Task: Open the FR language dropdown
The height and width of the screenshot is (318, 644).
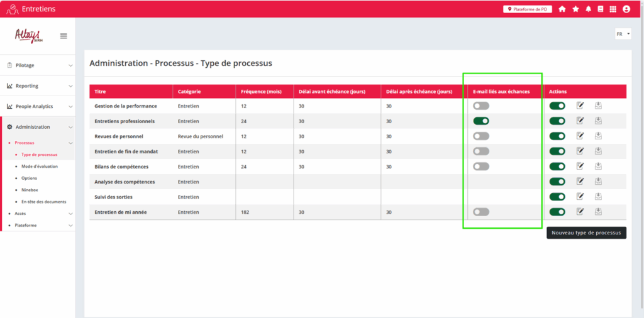Action: [x=623, y=34]
